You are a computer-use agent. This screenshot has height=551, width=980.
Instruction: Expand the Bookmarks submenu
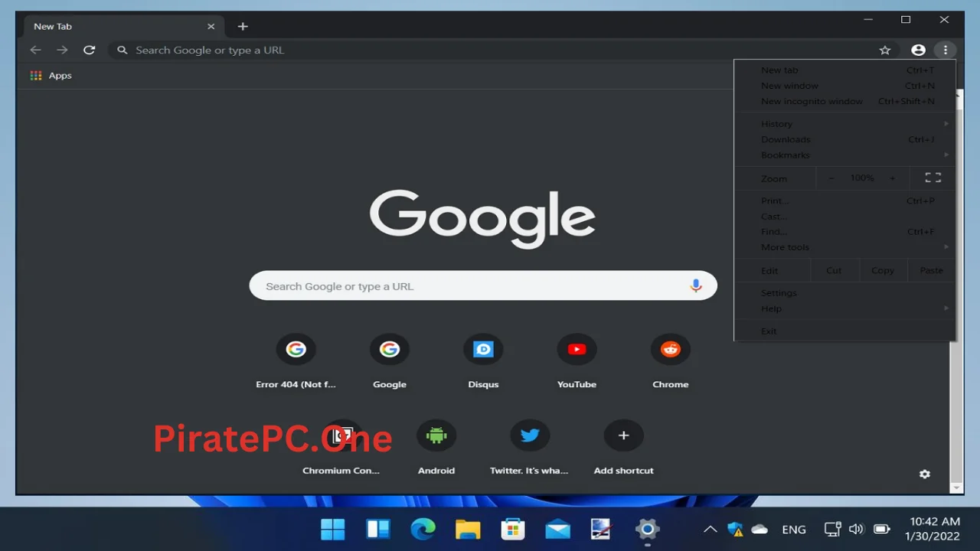[x=845, y=155]
